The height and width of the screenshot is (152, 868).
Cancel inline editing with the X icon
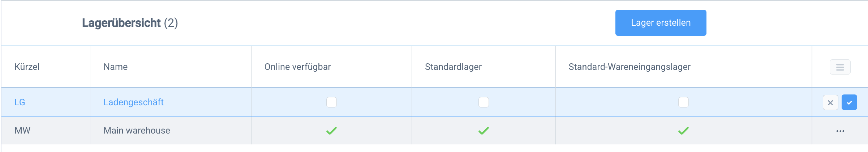coord(830,102)
